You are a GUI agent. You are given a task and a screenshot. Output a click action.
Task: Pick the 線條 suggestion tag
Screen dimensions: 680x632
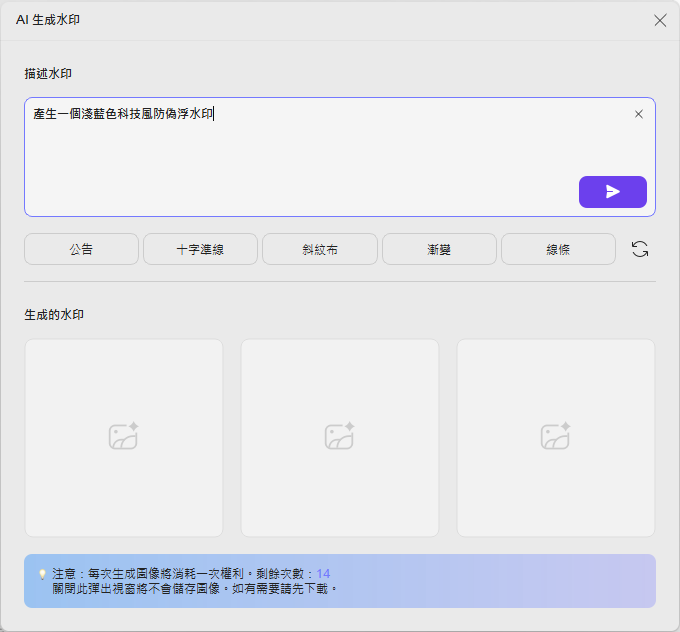click(558, 249)
